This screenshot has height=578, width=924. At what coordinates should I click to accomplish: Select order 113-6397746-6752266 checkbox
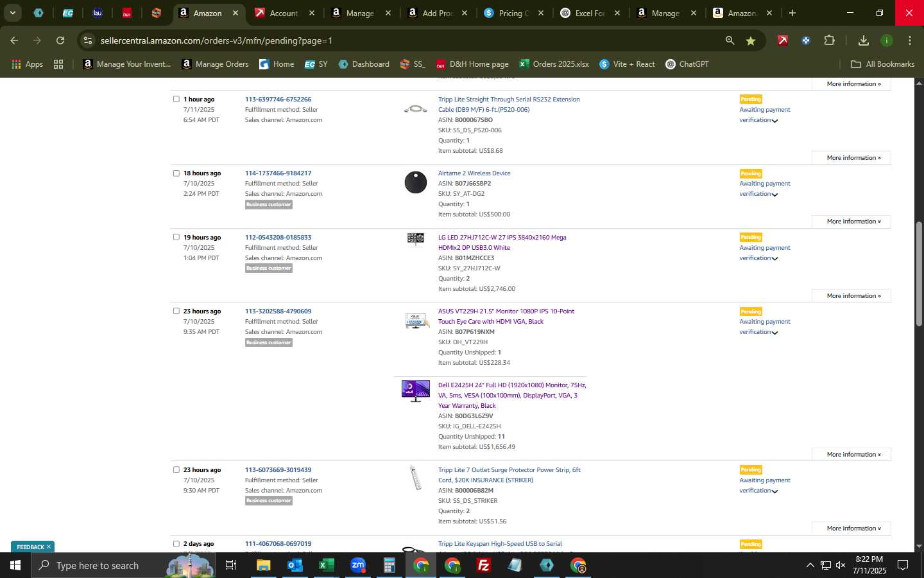[176, 99]
